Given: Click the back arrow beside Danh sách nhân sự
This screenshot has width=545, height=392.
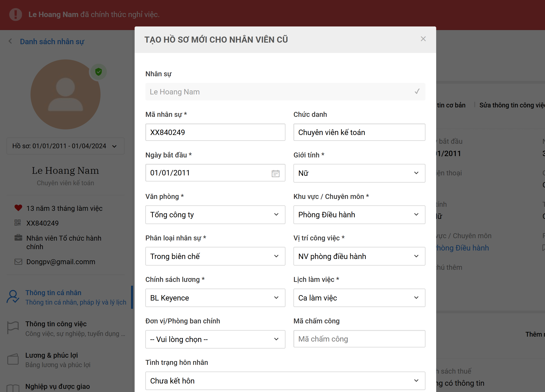Looking at the screenshot, I should click(10, 41).
